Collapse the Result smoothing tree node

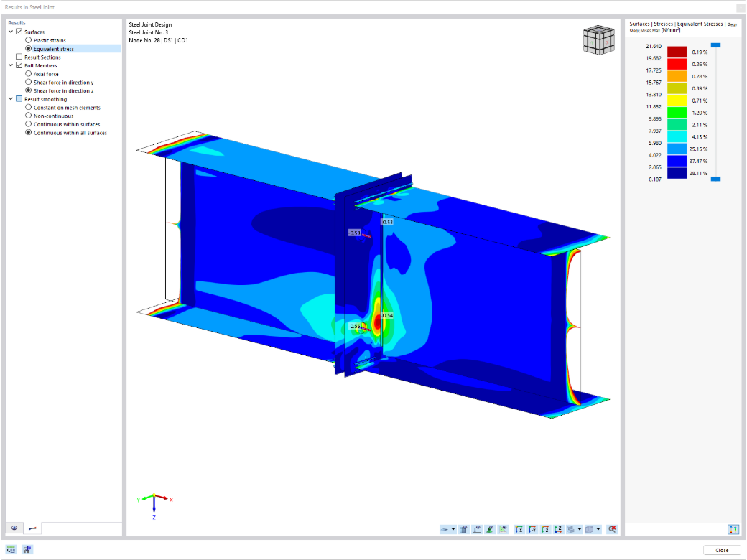(x=11, y=99)
